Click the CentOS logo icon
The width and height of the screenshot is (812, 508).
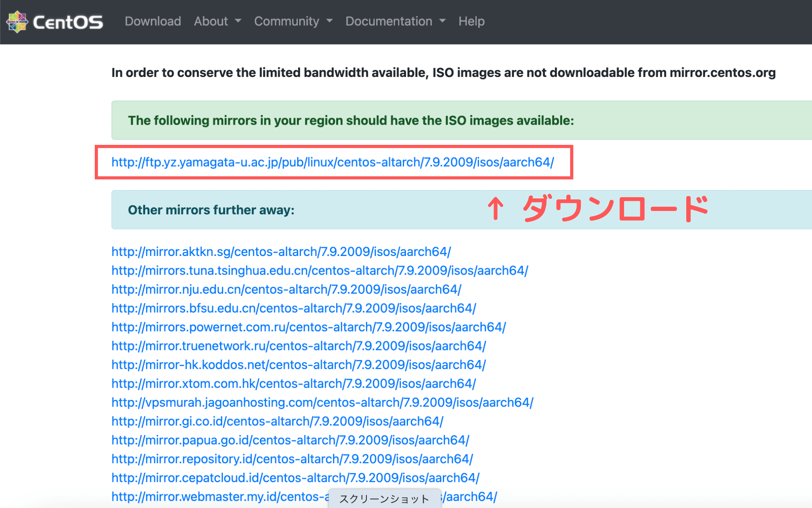pyautogui.click(x=17, y=22)
